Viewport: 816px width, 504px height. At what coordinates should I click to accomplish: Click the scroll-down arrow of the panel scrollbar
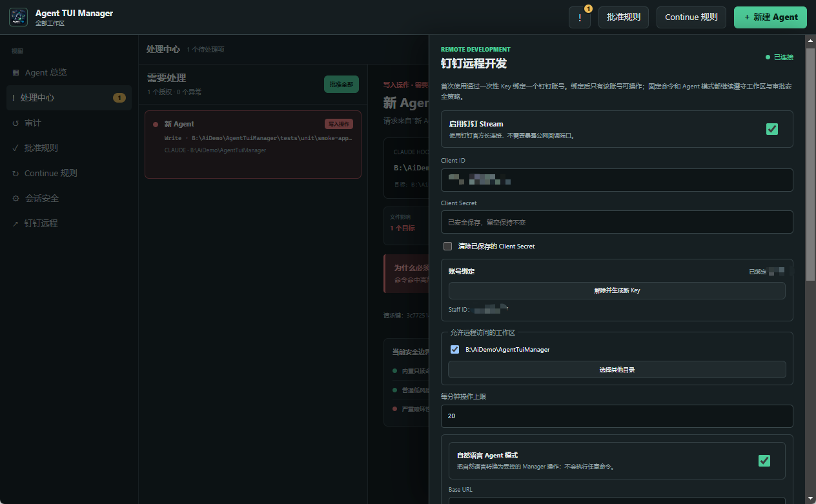tap(811, 499)
